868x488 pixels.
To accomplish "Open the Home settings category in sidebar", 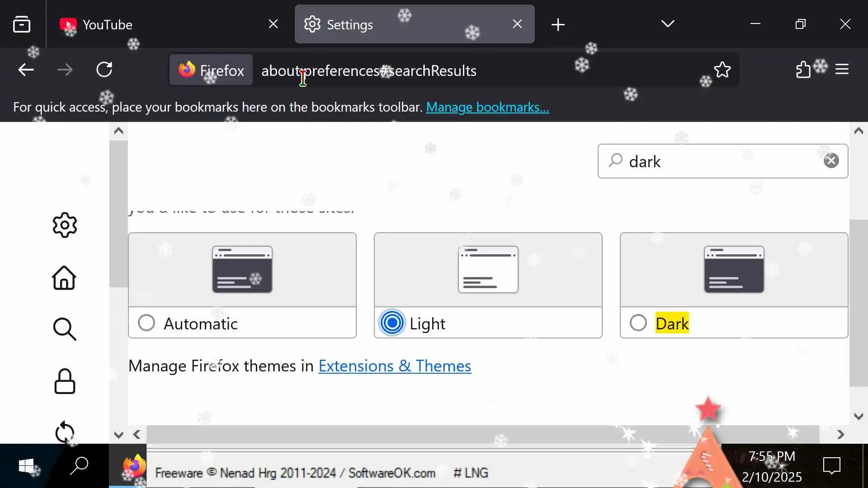I will pyautogui.click(x=64, y=277).
